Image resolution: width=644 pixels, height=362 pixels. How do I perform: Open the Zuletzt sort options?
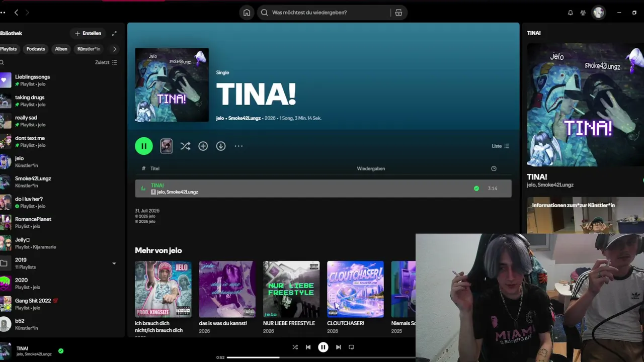pos(106,62)
